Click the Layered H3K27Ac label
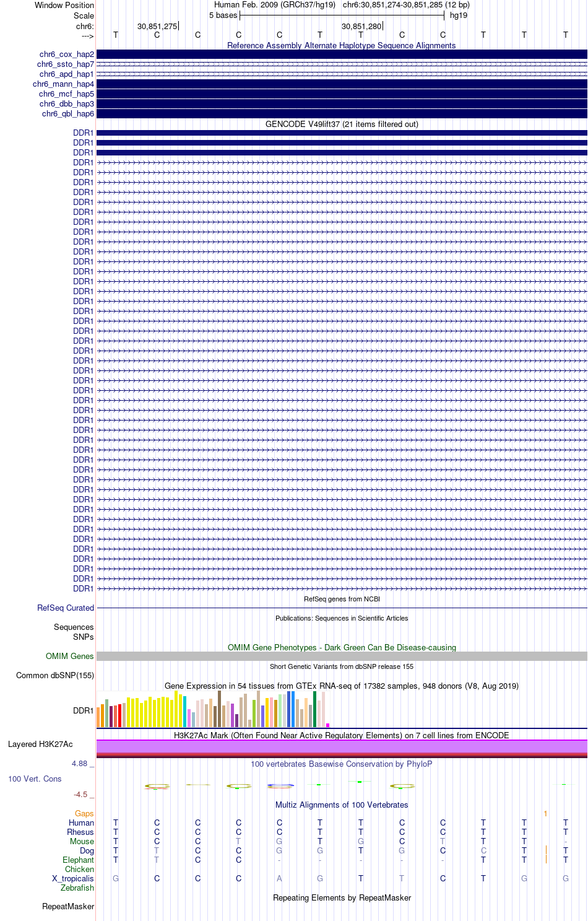The image size is (588, 921). click(40, 744)
